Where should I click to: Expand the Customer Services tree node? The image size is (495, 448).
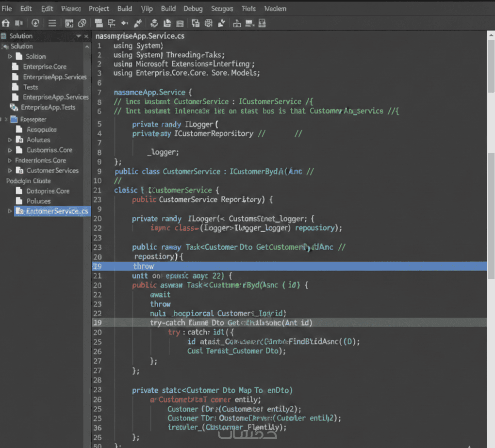point(10,171)
